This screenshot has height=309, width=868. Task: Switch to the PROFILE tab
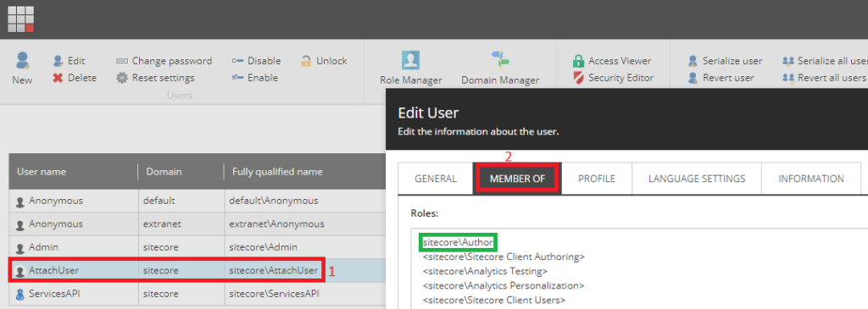pos(597,179)
